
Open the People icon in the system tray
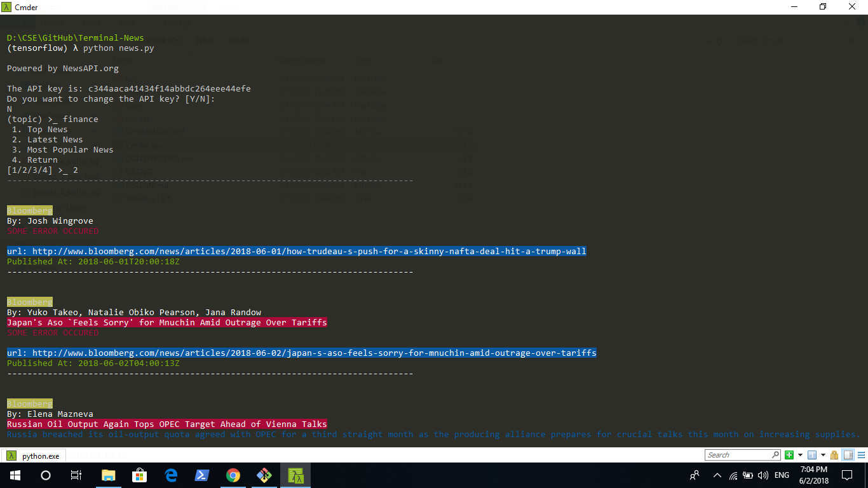(x=695, y=475)
